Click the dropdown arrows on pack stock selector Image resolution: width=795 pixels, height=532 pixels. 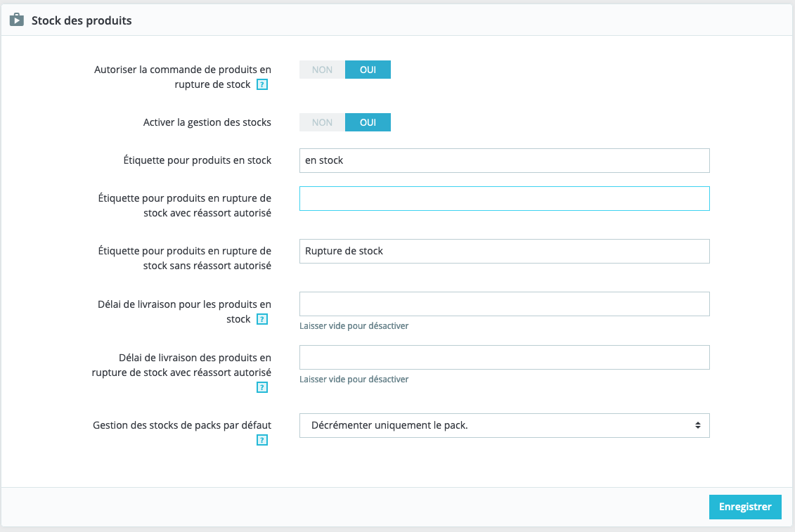[697, 425]
